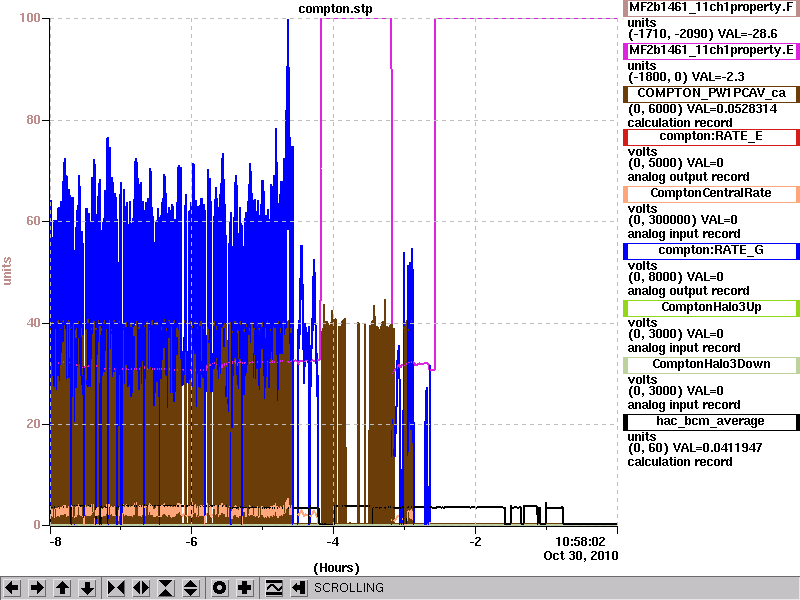Select the ComptonHalo3Up curve legend
Viewport: 800px width, 600px height.
711,307
